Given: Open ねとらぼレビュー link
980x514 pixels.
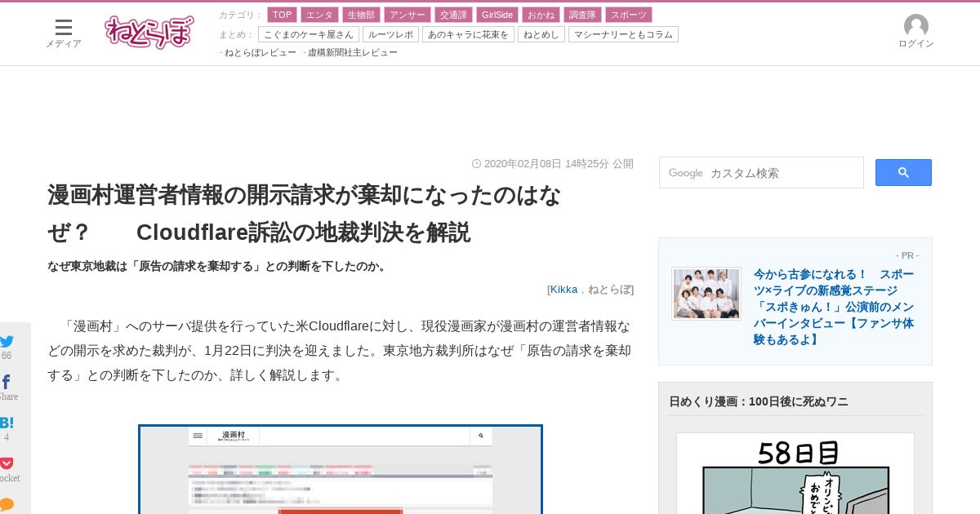Looking at the screenshot, I should [260, 52].
